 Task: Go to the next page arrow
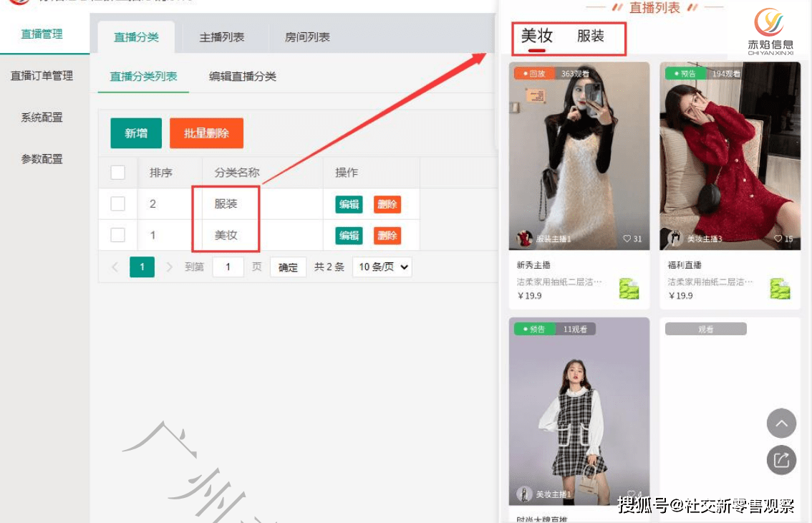(x=169, y=267)
